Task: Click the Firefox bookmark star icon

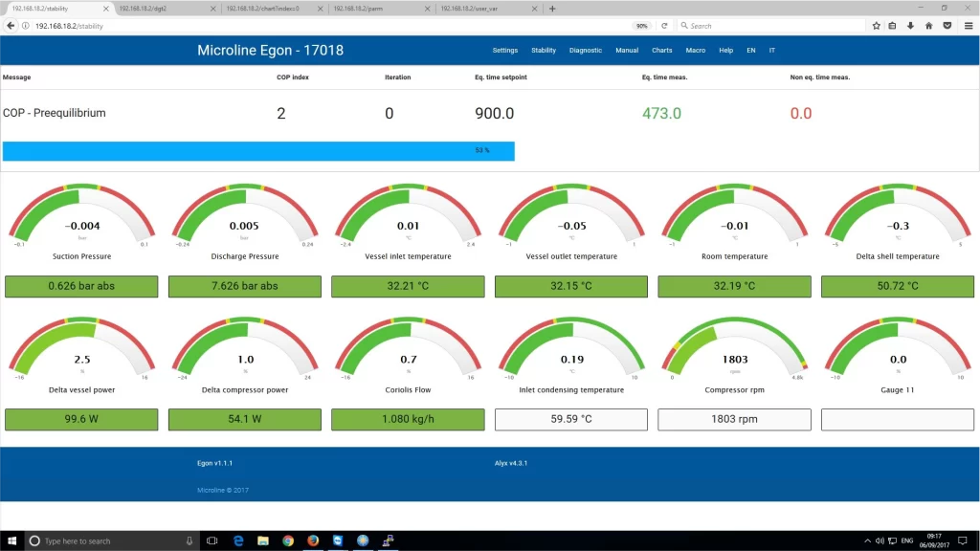Action: click(876, 26)
